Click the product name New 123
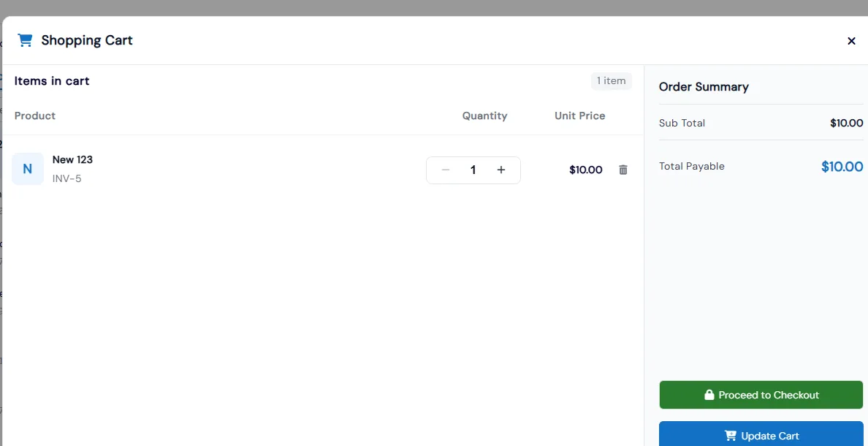 click(72, 159)
